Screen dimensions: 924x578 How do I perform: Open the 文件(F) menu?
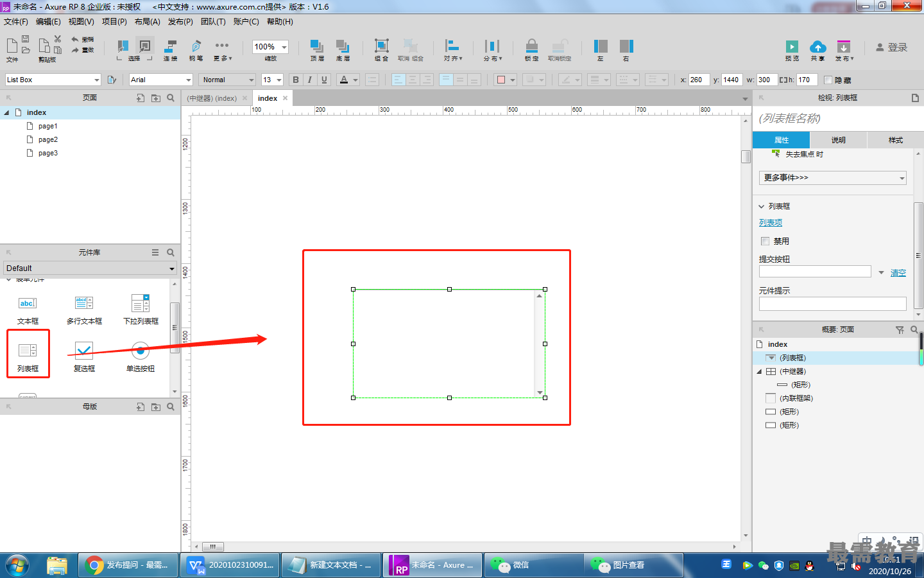point(16,22)
